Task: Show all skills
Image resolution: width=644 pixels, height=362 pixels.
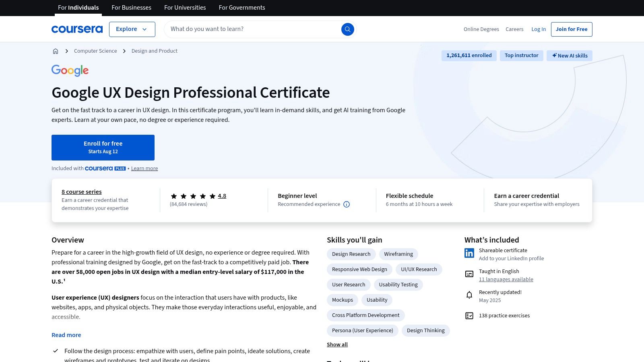Action: [337, 345]
